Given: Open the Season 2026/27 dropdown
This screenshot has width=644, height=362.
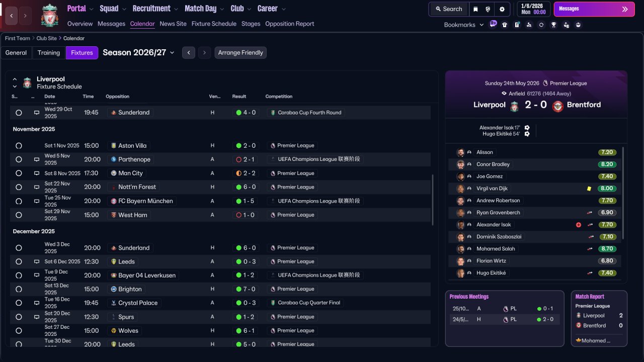Looking at the screenshot, I should pyautogui.click(x=138, y=53).
